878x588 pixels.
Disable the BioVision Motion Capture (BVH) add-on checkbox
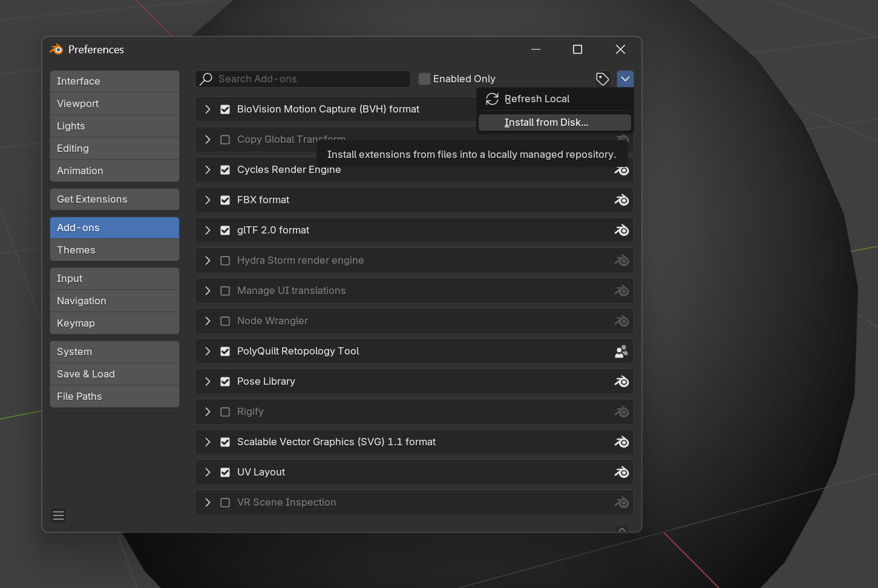225,109
